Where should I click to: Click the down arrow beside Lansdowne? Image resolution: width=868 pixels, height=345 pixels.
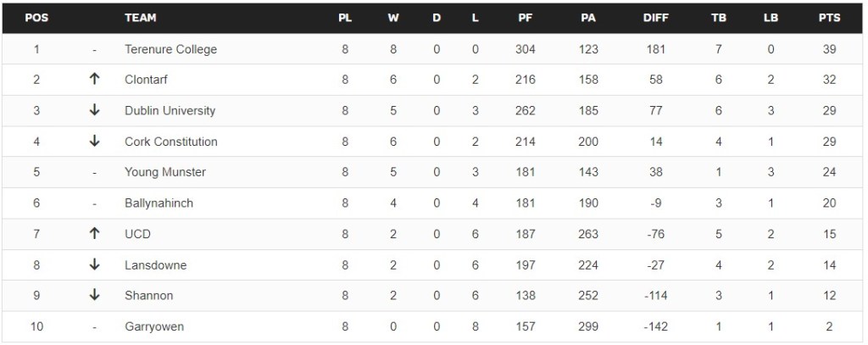(x=94, y=264)
